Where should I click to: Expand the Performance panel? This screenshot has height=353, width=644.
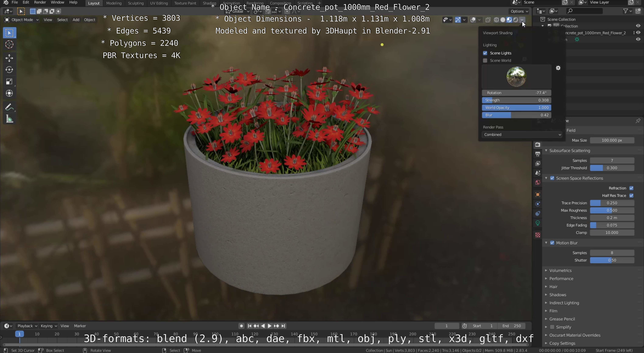[561, 279]
